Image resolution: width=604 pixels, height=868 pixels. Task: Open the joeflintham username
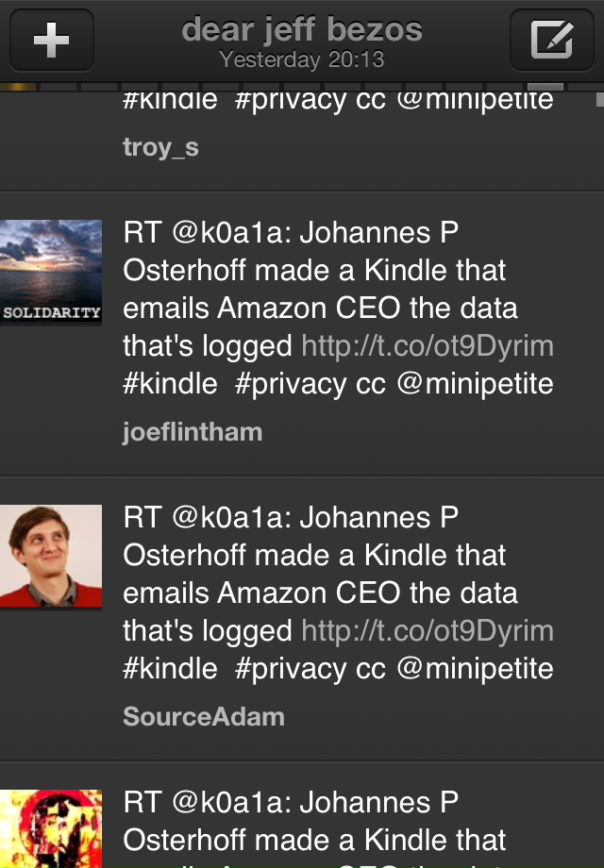click(193, 432)
